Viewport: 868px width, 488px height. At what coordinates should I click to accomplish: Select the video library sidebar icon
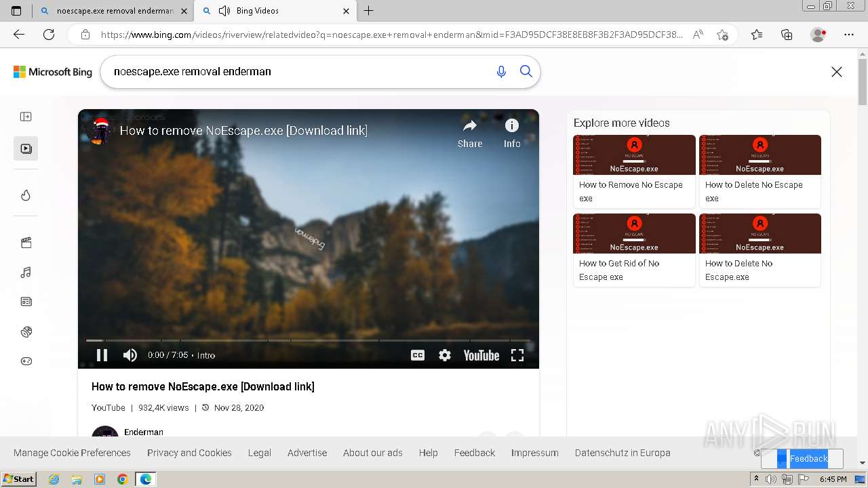tap(26, 148)
